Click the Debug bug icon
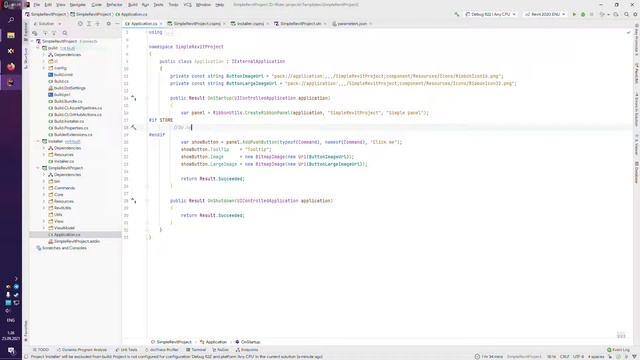 [x=583, y=14]
